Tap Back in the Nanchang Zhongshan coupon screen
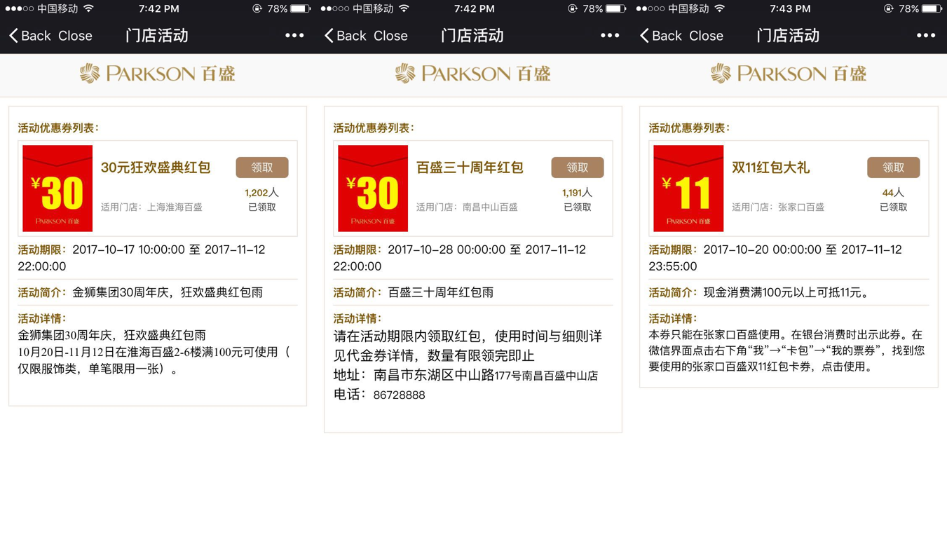The height and width of the screenshot is (560, 947). pyautogui.click(x=346, y=36)
